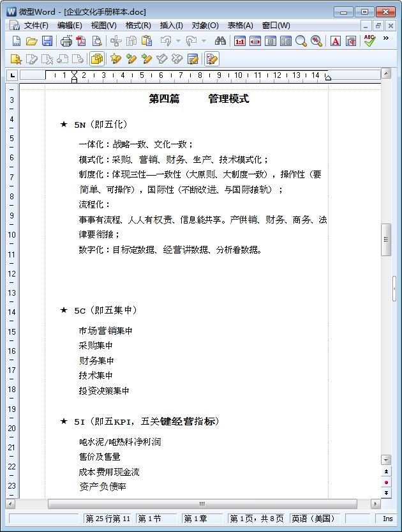The height and width of the screenshot is (532, 402).
Task: Export to PDF with the red PDF icon
Action: click(81, 42)
